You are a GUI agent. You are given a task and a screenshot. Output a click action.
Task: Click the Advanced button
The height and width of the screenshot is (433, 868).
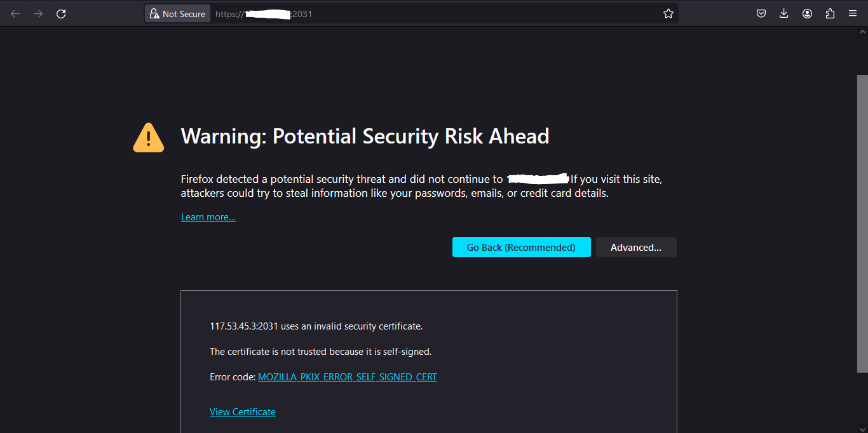click(636, 247)
